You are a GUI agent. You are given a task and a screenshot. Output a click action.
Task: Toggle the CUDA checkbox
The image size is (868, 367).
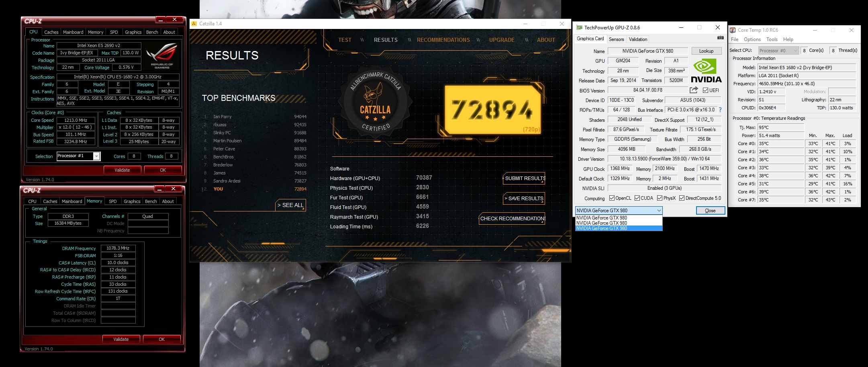[637, 198]
